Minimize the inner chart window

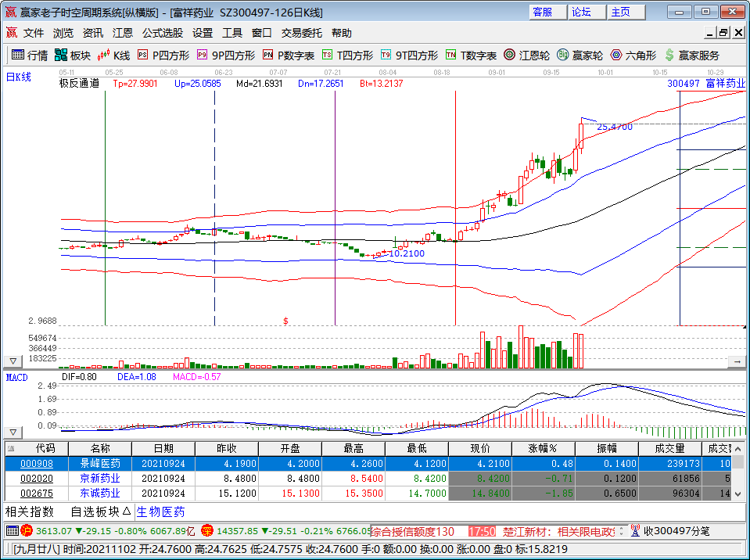point(710,33)
